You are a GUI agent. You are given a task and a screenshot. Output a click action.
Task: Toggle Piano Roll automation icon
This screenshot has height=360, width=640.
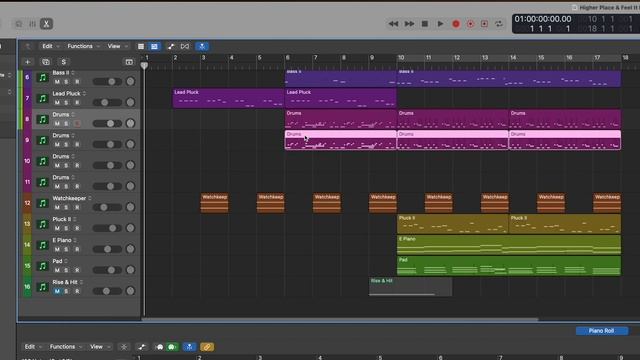coord(142,347)
